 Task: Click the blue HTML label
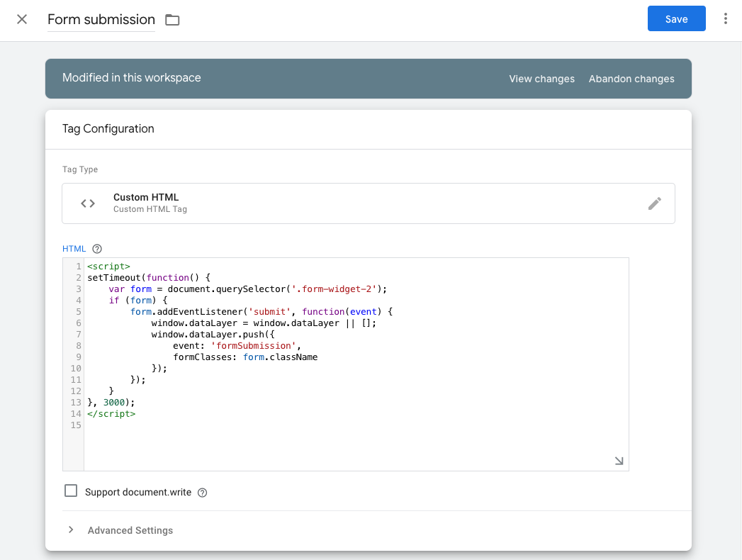click(x=74, y=249)
